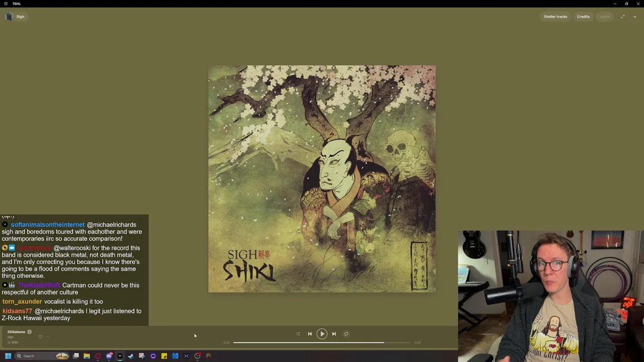Open the track more options ellipsis
The width and height of the screenshot is (644, 362).
47,337
